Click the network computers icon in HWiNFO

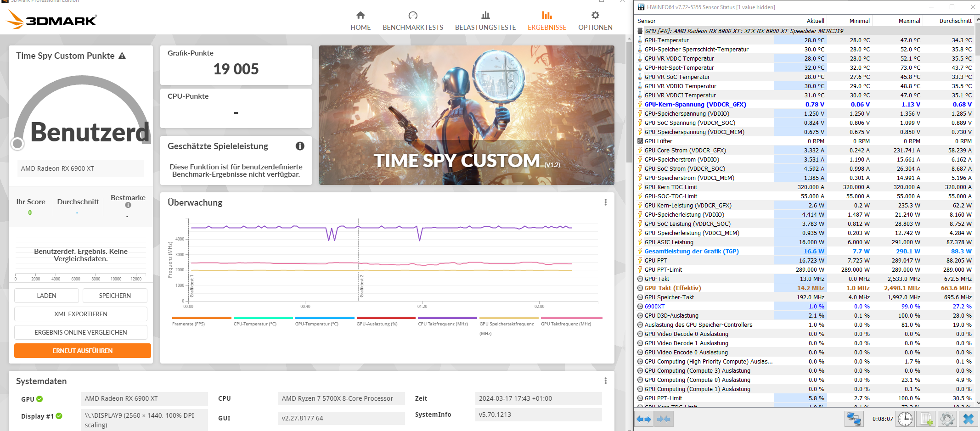pyautogui.click(x=854, y=419)
